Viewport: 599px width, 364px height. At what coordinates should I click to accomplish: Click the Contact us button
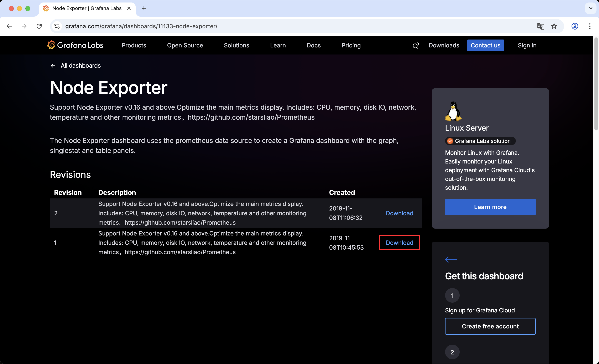pyautogui.click(x=485, y=46)
